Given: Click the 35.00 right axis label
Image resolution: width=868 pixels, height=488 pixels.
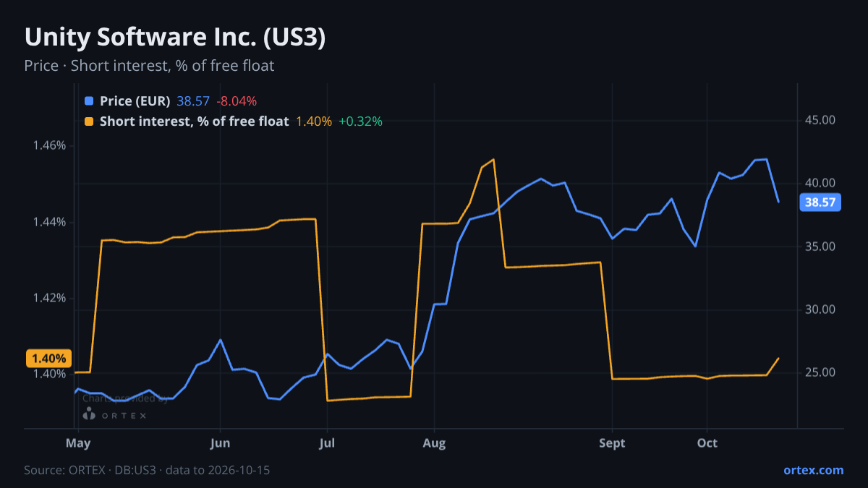Looking at the screenshot, I should [x=820, y=247].
